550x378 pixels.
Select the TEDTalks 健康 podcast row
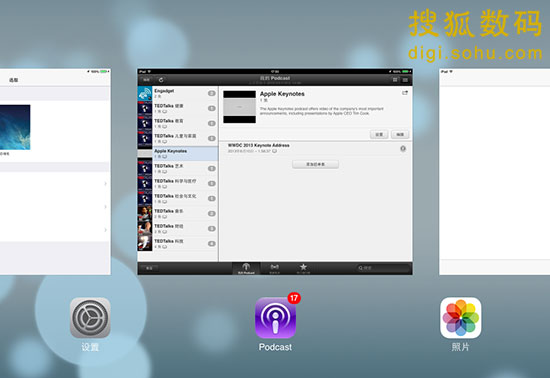178,108
